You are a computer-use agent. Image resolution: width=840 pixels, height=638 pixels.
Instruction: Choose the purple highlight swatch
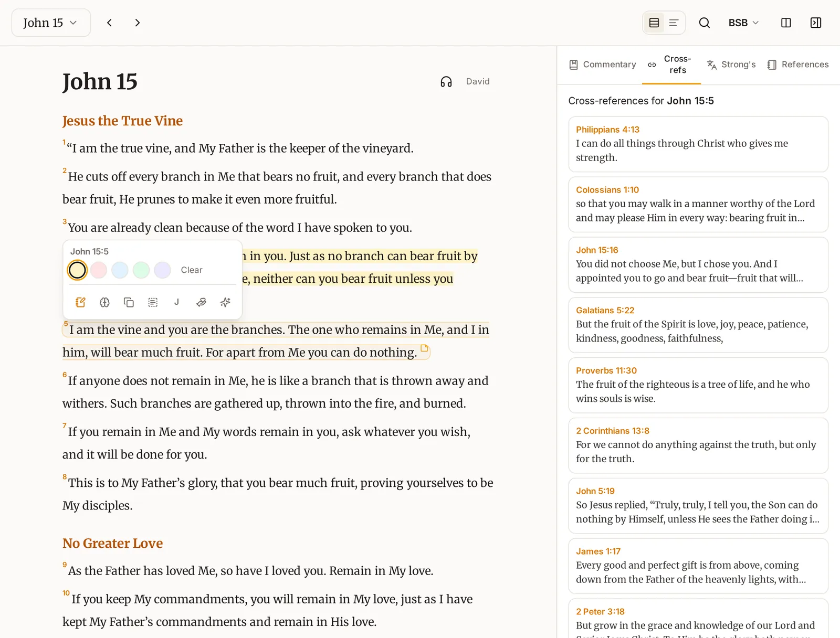click(162, 270)
